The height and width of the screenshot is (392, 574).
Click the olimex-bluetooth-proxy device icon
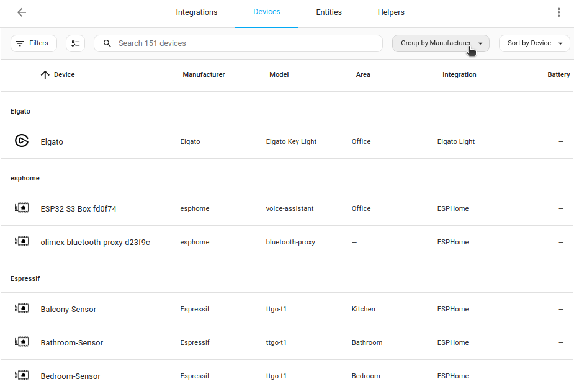click(x=22, y=242)
